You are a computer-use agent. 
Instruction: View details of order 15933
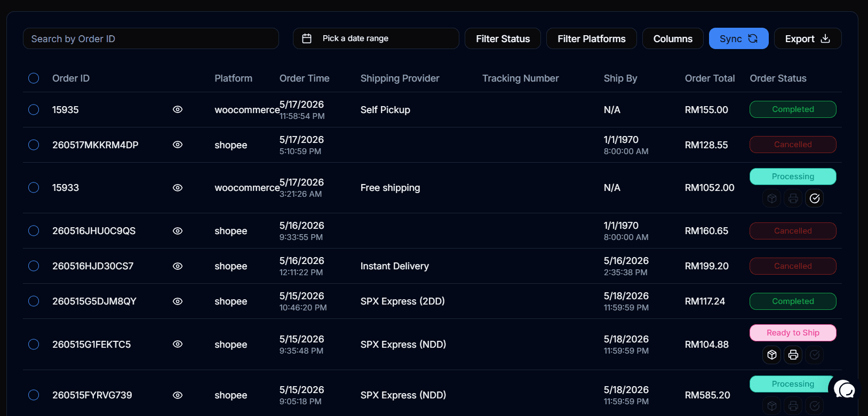pyautogui.click(x=178, y=188)
